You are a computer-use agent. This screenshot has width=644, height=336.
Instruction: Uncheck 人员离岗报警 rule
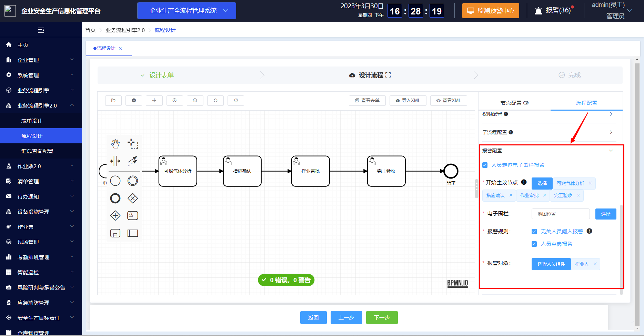[x=534, y=244]
